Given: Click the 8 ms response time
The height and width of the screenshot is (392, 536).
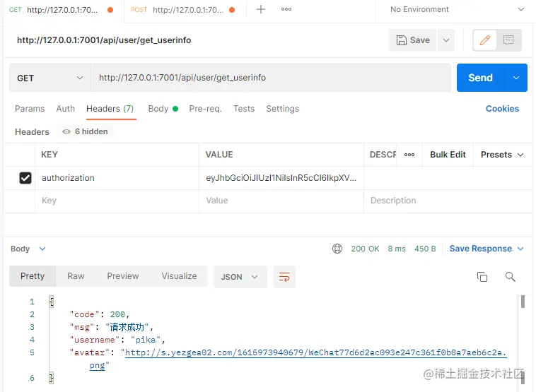Looking at the screenshot, I should [397, 249].
